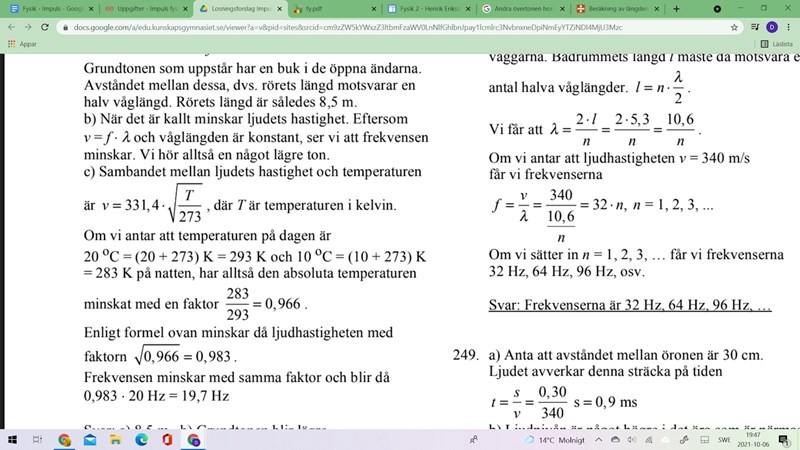Open Task View in the taskbar
This screenshot has width=800, height=450.
click(x=38, y=439)
